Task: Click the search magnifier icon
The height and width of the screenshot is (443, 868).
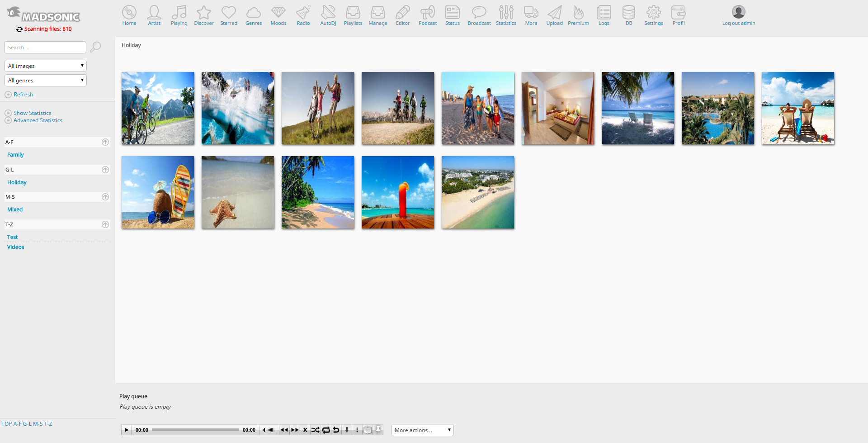Action: [95, 47]
